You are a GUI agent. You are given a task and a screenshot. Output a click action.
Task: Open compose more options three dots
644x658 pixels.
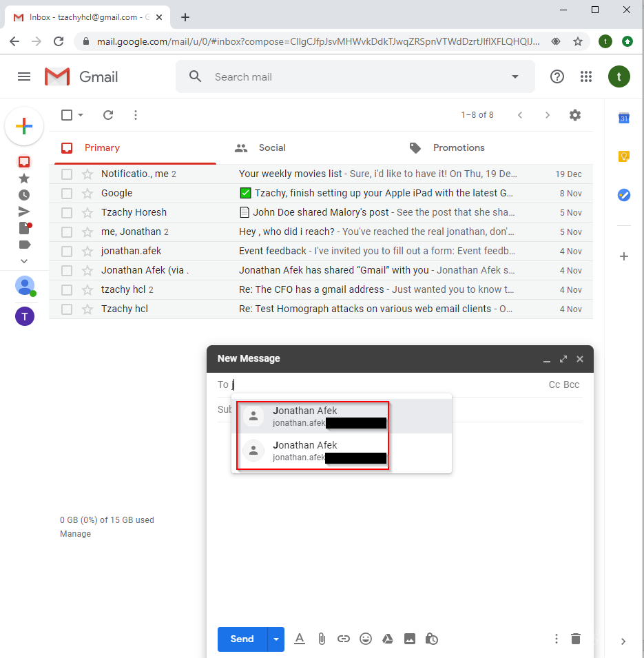557,639
